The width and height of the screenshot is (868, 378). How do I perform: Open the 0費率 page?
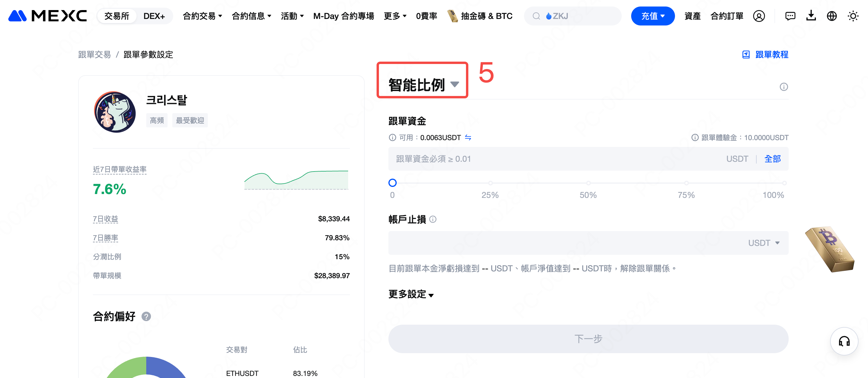point(426,16)
